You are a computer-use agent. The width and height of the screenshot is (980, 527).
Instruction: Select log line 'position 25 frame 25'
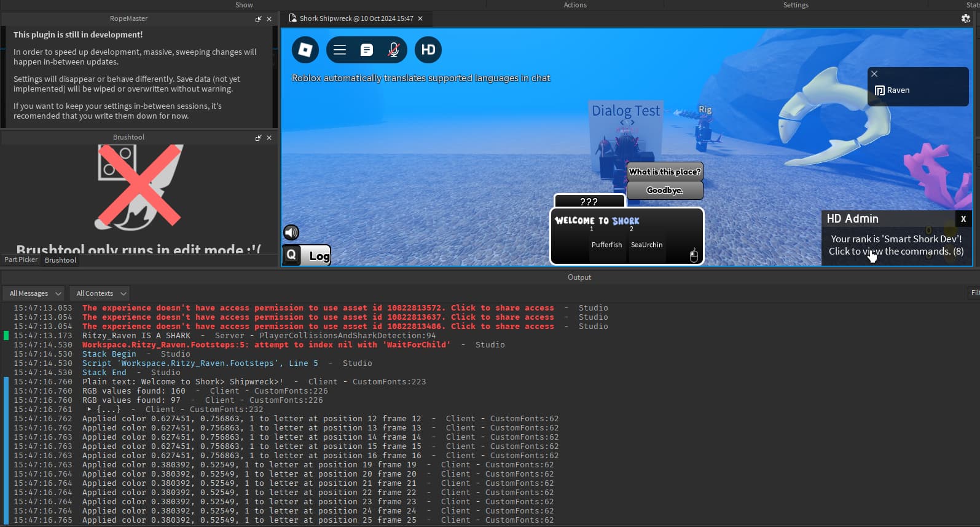(318, 520)
